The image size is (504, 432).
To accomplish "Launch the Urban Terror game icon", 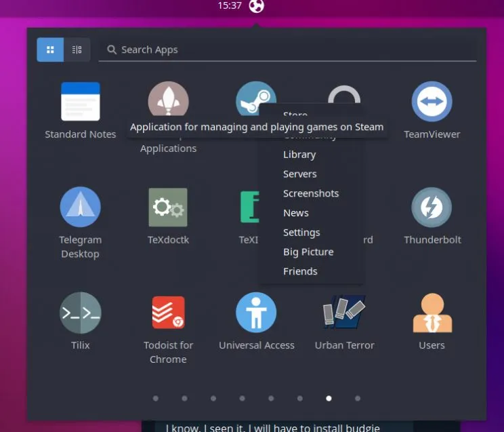I will coord(344,311).
